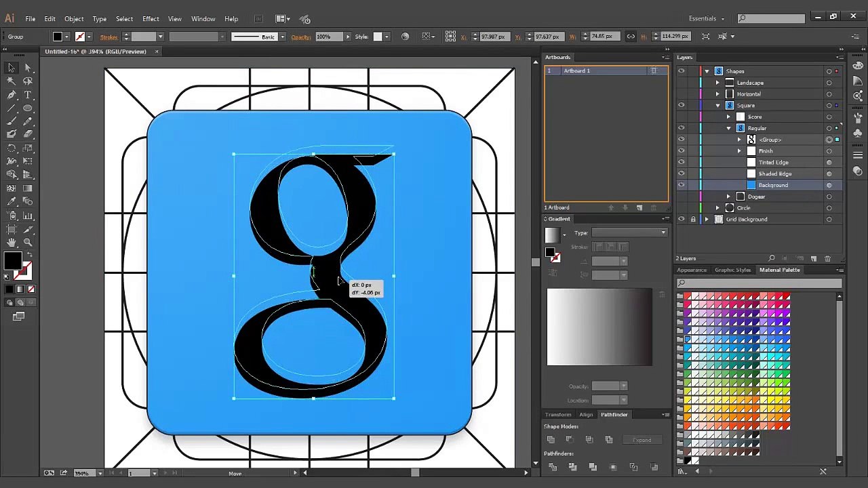Switch to the Transform tab
This screenshot has width=868, height=488.
(x=558, y=414)
